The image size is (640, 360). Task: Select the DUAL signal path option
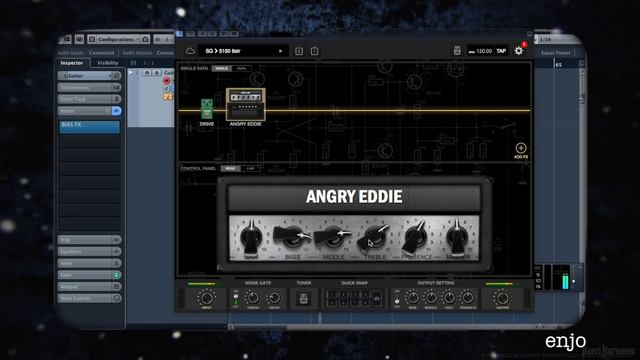click(242, 68)
